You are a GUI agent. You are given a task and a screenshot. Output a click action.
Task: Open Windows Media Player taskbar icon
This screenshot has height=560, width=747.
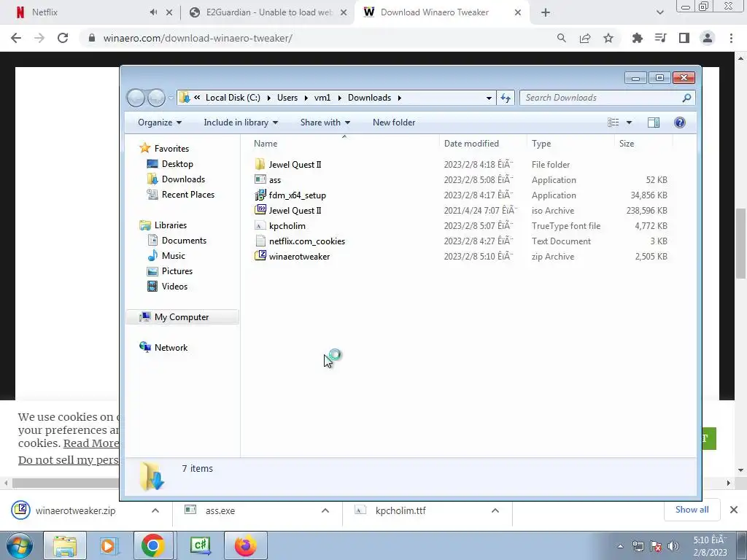[108, 545]
